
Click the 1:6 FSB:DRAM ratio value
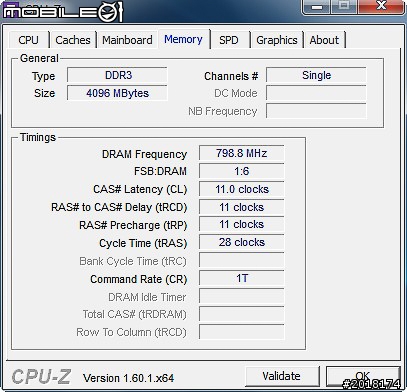(x=242, y=171)
